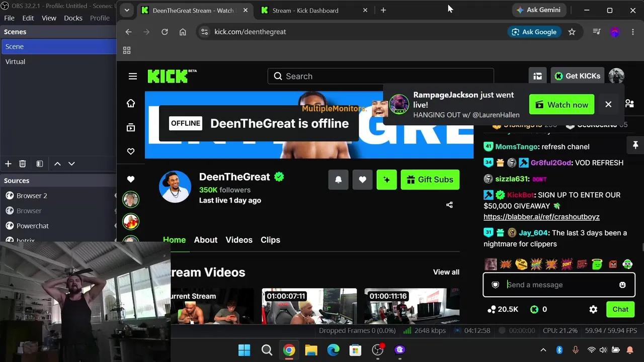Screen dimensions: 644x362
Task: Reload the page in Chrome
Action: pyautogui.click(x=165, y=32)
